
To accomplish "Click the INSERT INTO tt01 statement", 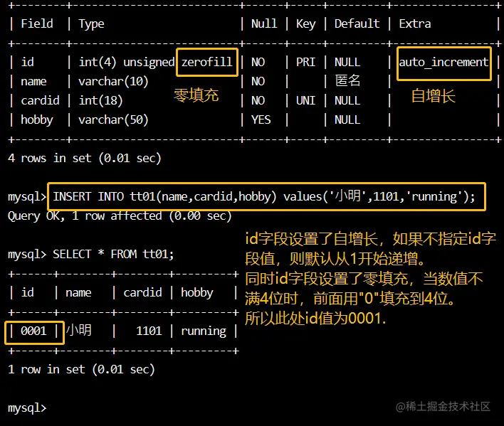I will point(264,196).
